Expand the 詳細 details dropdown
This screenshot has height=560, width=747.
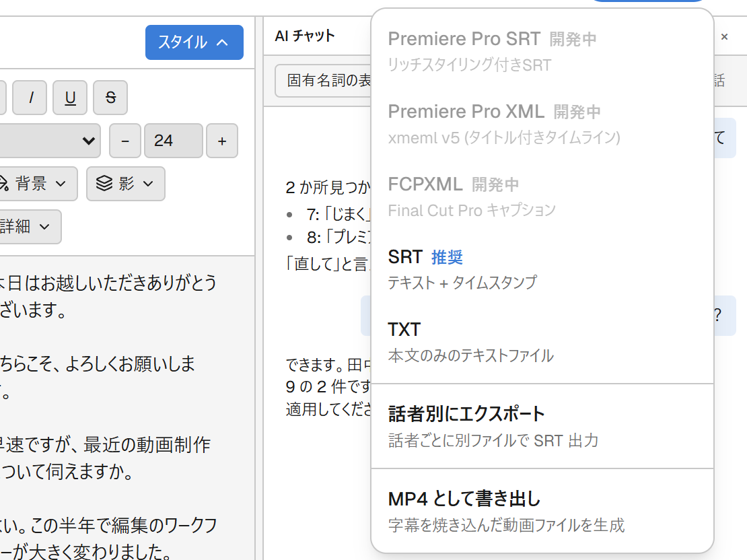(x=30, y=226)
